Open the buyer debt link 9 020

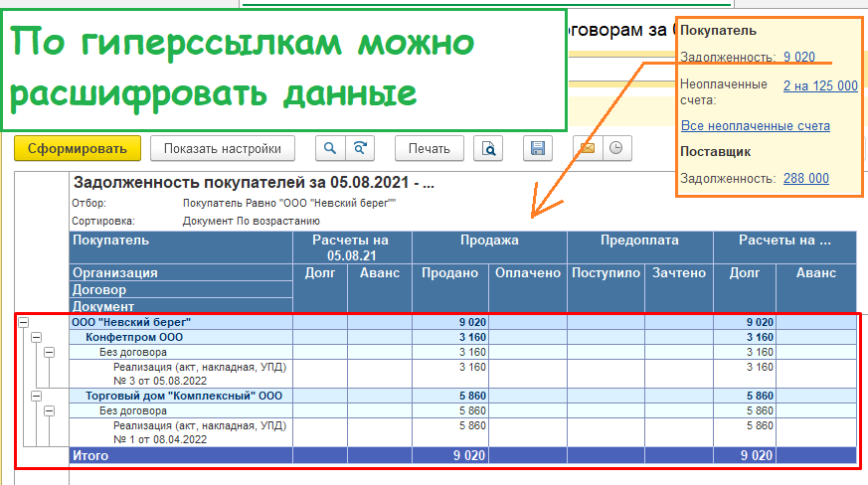point(798,57)
